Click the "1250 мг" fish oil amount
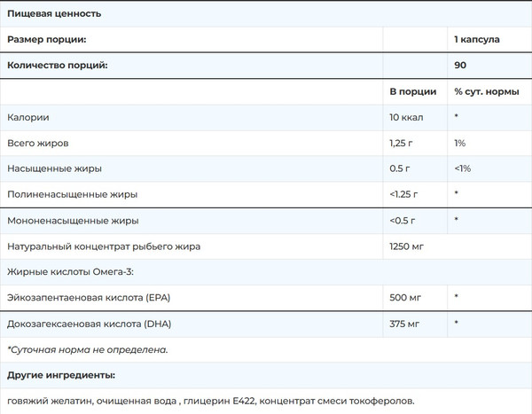532x414 pixels. 408,246
